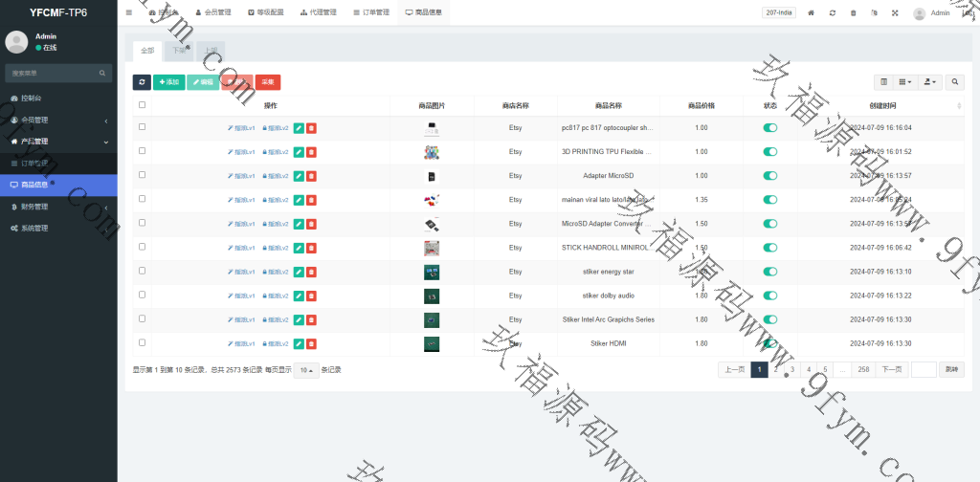Click the dark table refresh button
The width and height of the screenshot is (980, 482).
coord(141,82)
